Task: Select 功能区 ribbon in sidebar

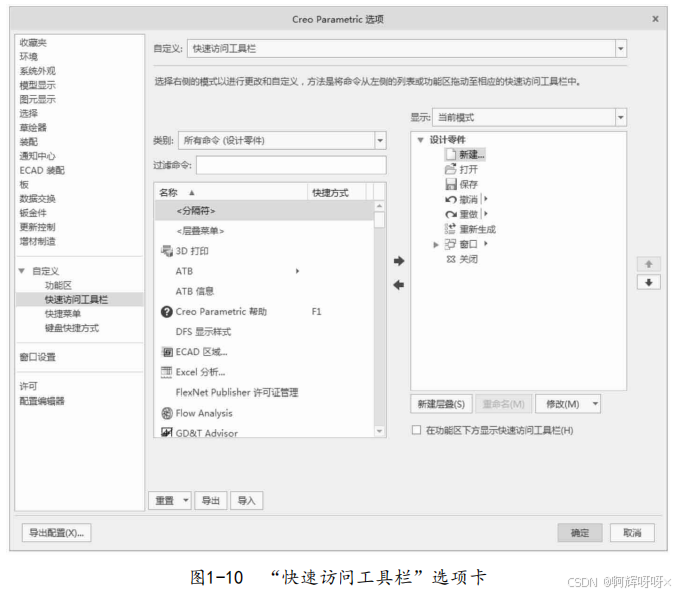Action: pos(58,285)
